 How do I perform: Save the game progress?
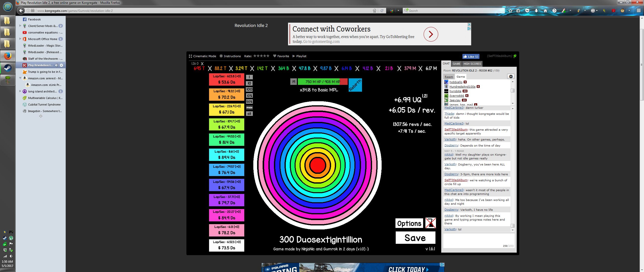tap(415, 238)
